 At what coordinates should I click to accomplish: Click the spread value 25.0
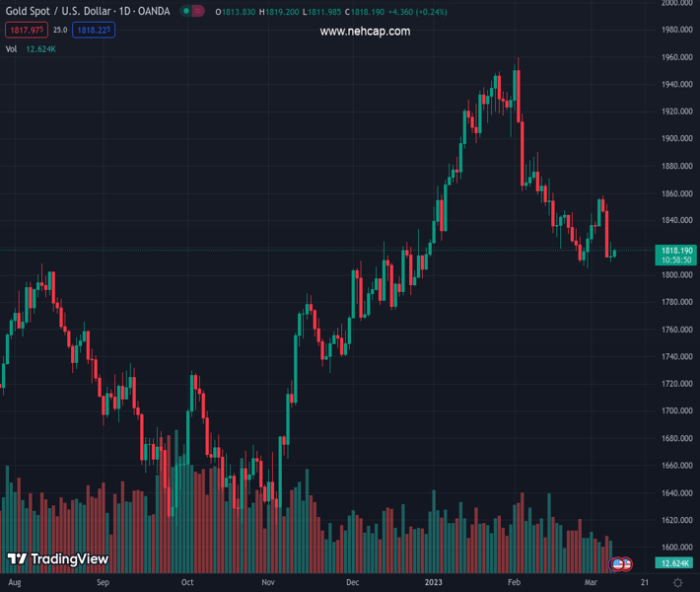(x=60, y=30)
